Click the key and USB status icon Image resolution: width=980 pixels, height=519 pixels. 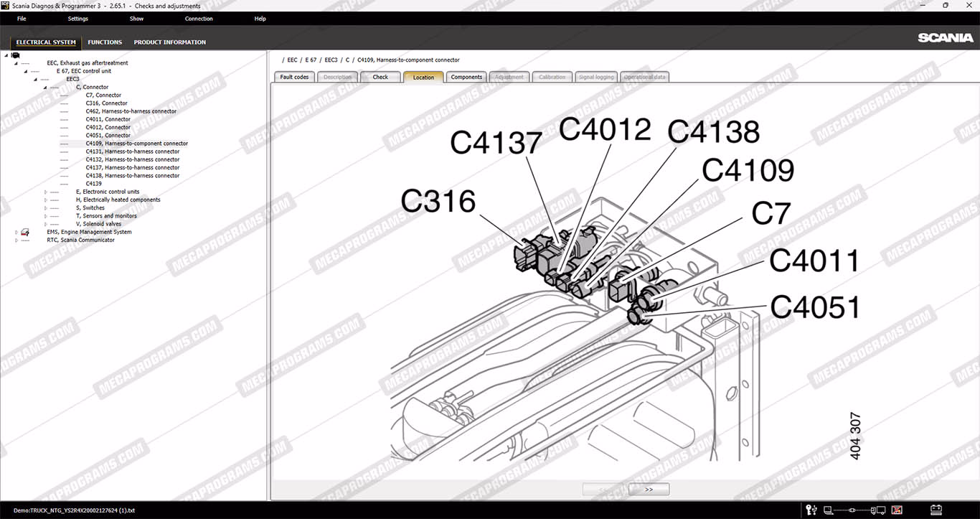click(x=812, y=510)
